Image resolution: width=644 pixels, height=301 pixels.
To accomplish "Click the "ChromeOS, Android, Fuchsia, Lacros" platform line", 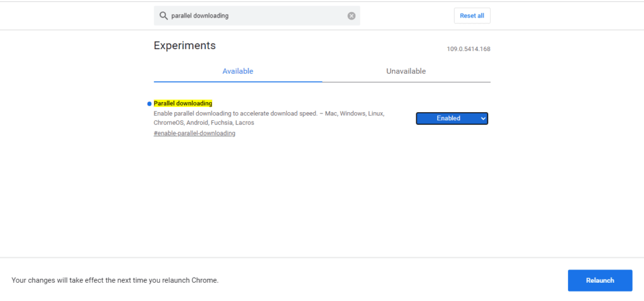I will pos(204,123).
